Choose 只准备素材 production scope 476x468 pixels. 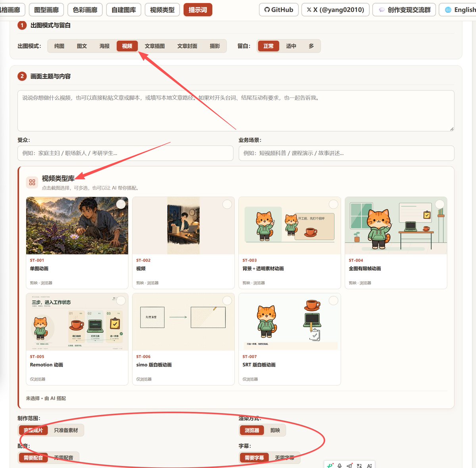pos(66,430)
